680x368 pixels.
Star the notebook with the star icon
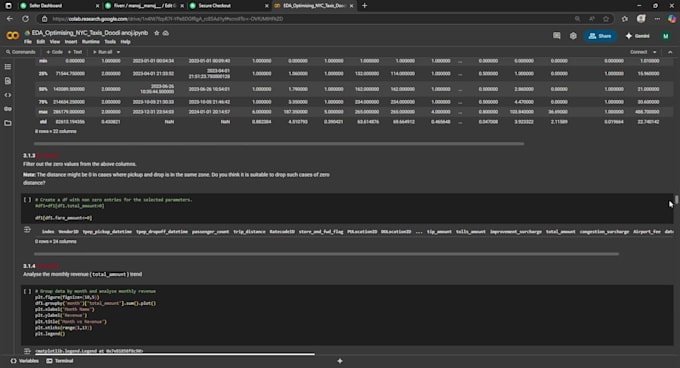157,33
